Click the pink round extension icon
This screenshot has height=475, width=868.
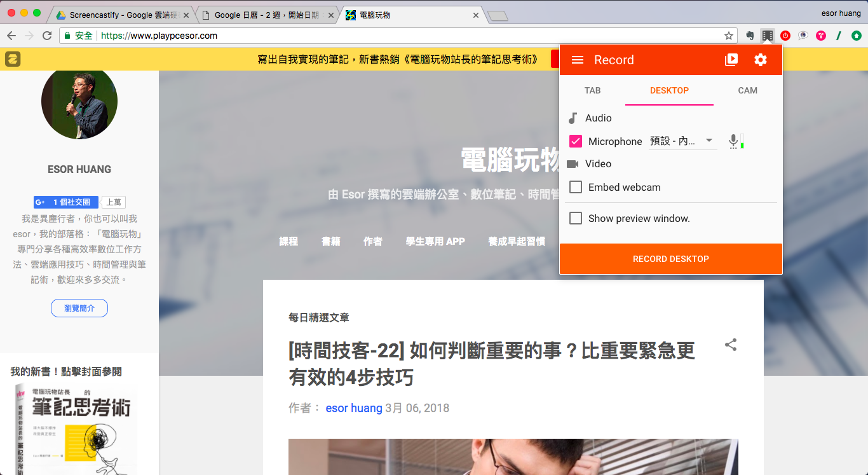(x=821, y=36)
